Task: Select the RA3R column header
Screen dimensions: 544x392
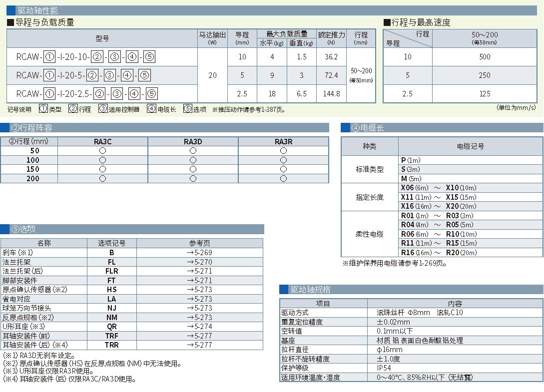Action: coord(283,141)
